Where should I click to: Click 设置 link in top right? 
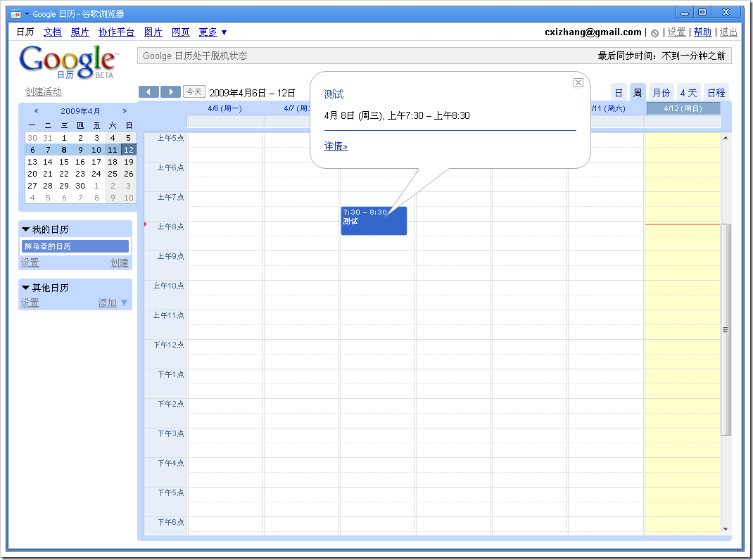676,32
